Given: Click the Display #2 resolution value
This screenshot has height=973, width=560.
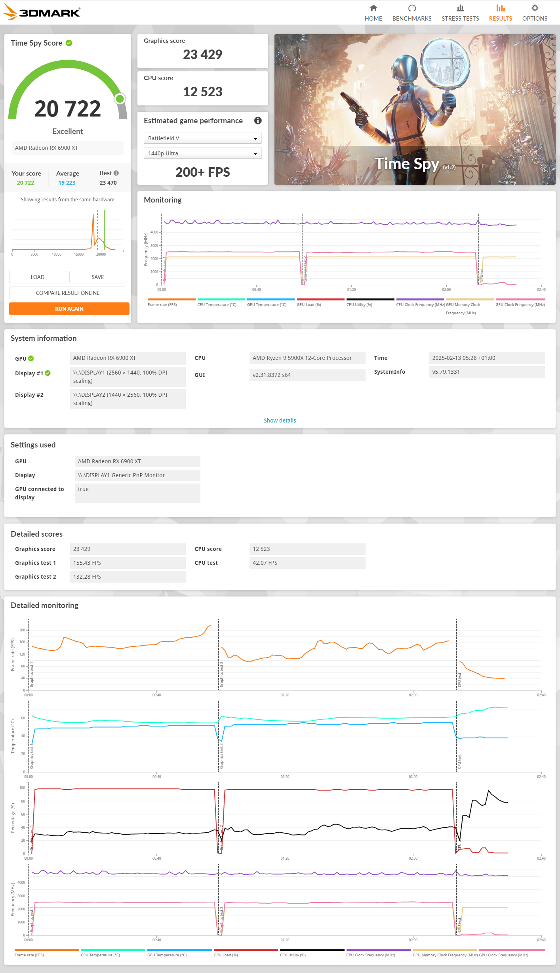Looking at the screenshot, I should (128, 399).
